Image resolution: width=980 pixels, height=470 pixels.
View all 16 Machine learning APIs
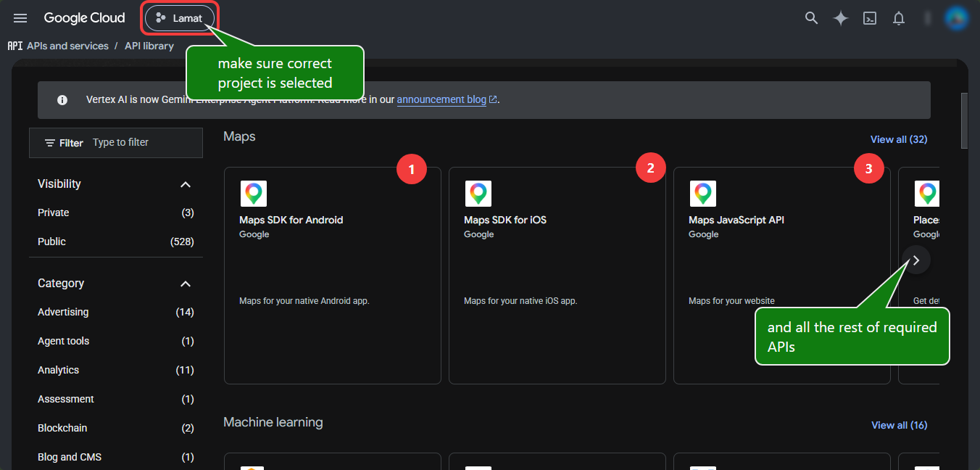[x=899, y=425]
